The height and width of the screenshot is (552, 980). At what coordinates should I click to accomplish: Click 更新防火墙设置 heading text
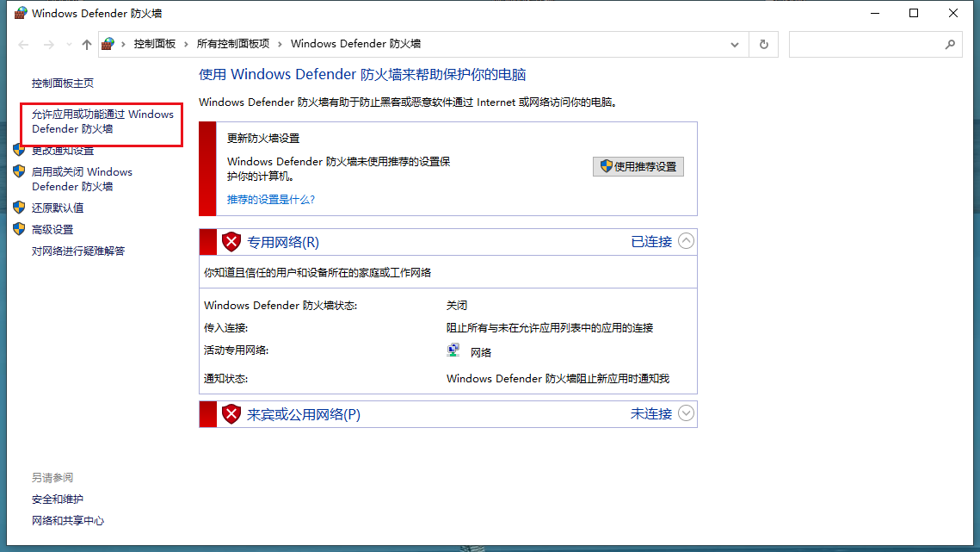tap(263, 139)
